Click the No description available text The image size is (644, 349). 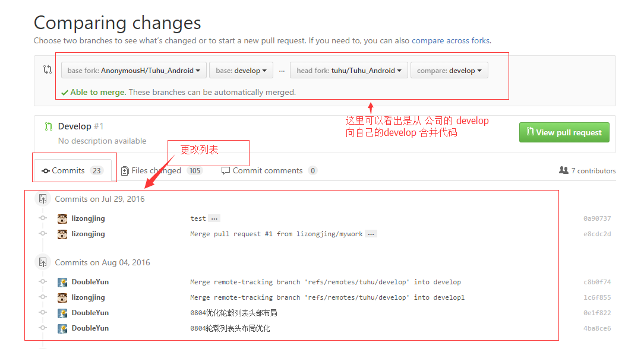(102, 141)
